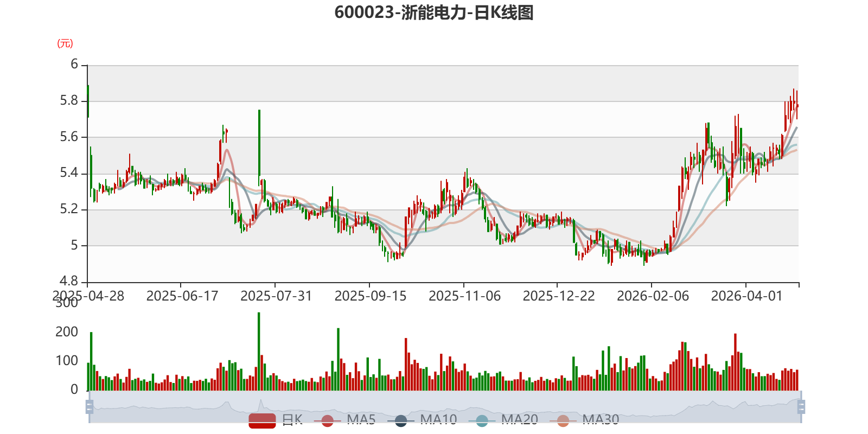This screenshot has width=868, height=434.
Task: Grab the right zoom slider handle
Action: point(801,407)
